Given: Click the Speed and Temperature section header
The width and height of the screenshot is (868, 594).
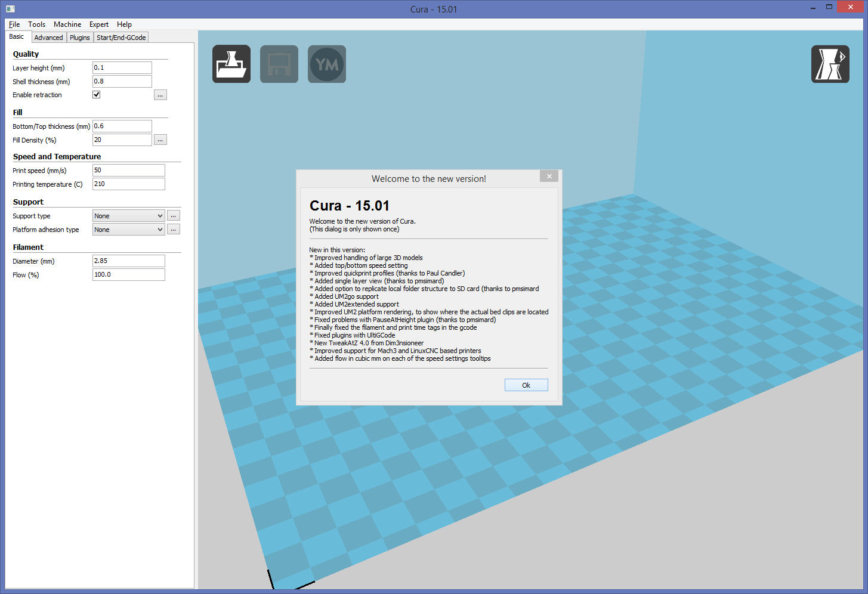Looking at the screenshot, I should [x=57, y=156].
